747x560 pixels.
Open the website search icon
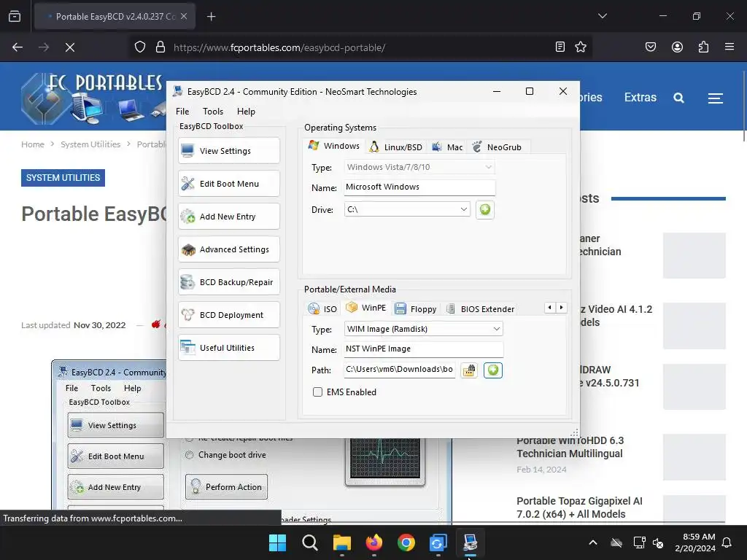679,98
